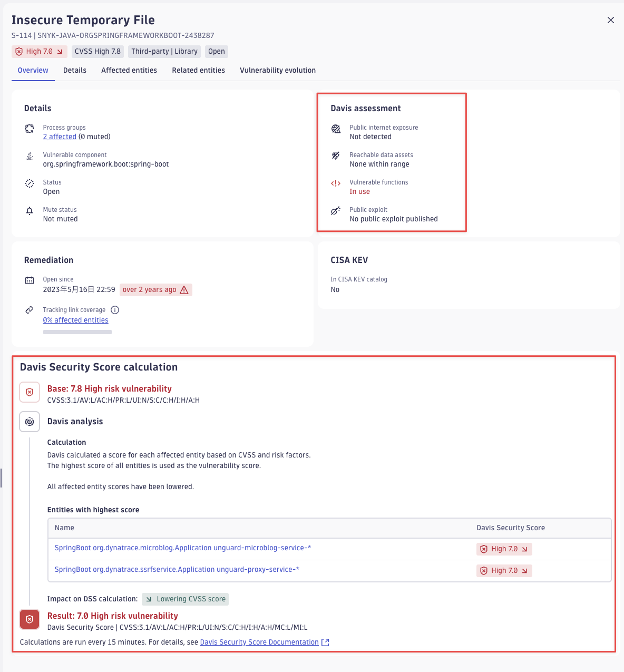
Task: Click the CVSS High 7.8 badge
Action: pyautogui.click(x=97, y=51)
